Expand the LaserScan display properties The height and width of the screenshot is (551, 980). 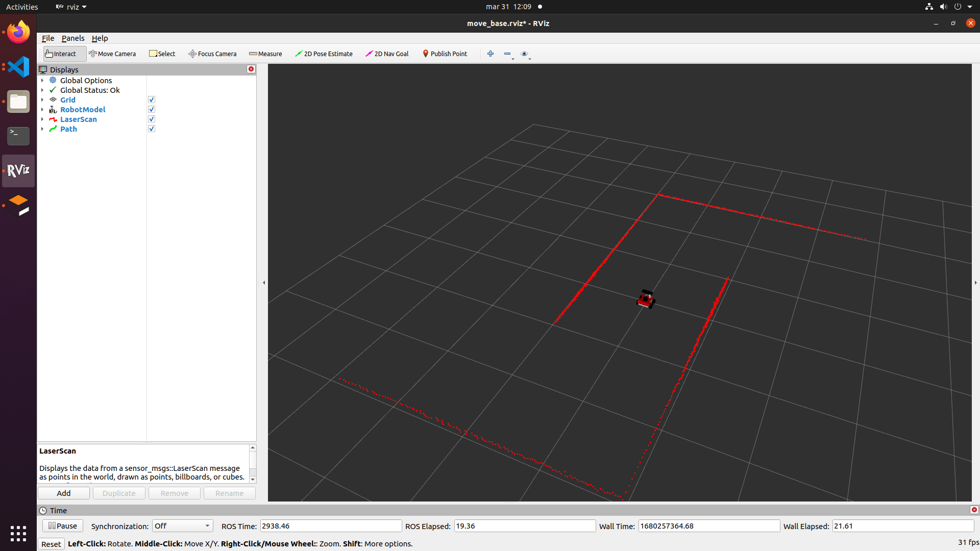pos(42,119)
